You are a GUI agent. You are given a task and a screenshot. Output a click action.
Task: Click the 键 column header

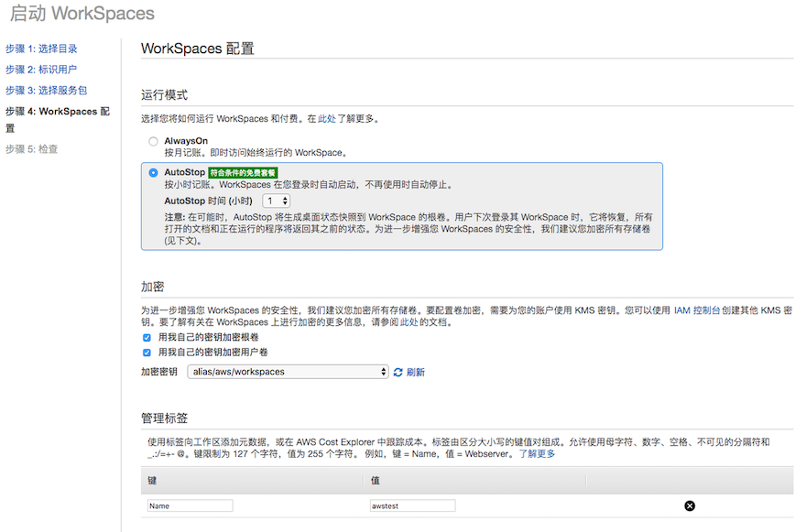tap(152, 481)
